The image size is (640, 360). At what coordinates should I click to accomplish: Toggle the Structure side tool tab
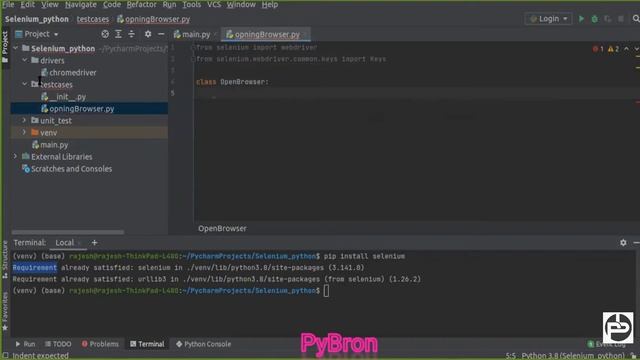pos(5,260)
